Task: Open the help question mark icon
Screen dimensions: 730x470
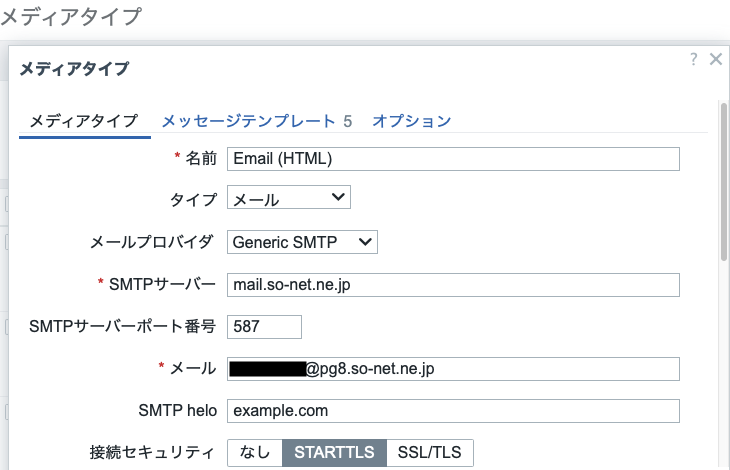Action: 694,59
